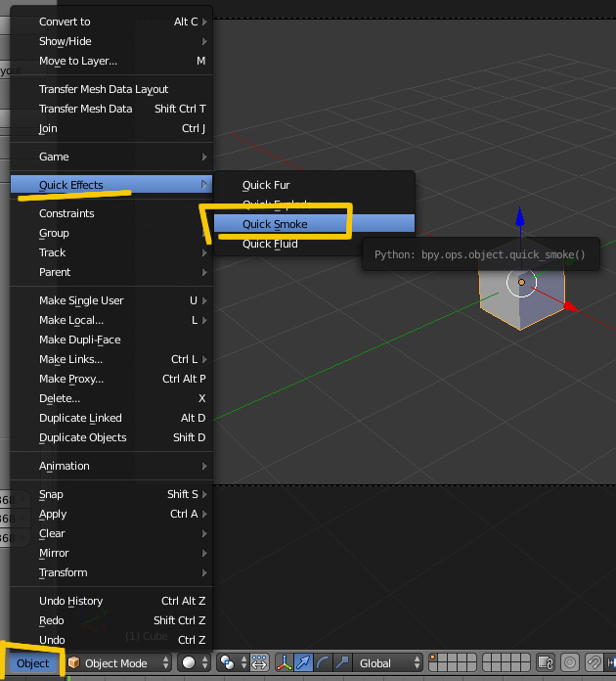Expand the Make Single User submenu
This screenshot has width=616, height=681.
[111, 300]
